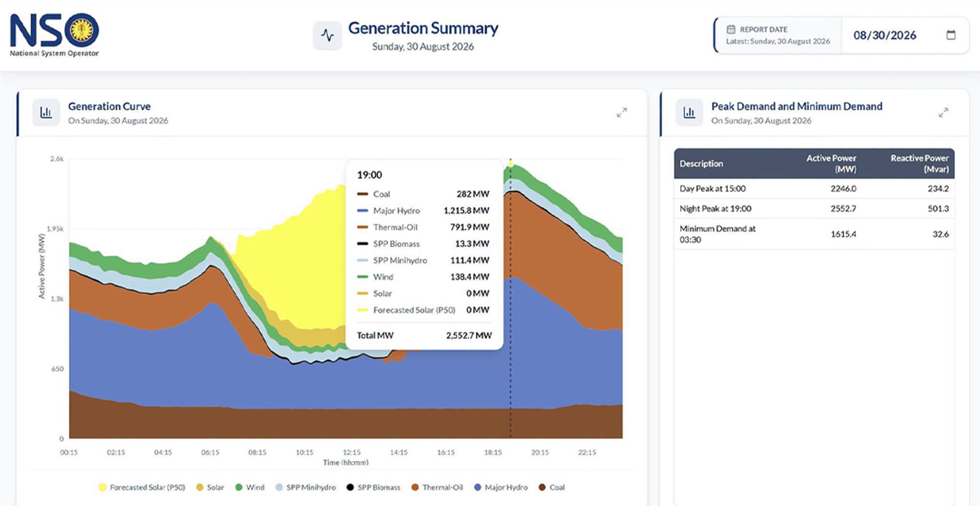The width and height of the screenshot is (980, 506).
Task: Click the Reactive Power (Mvar) column header
Action: 920,164
